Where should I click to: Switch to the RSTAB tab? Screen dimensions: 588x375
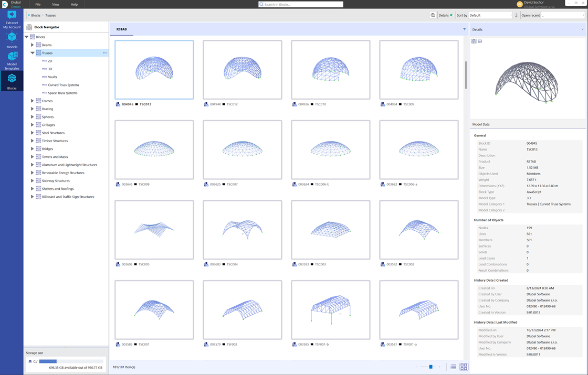pos(121,29)
